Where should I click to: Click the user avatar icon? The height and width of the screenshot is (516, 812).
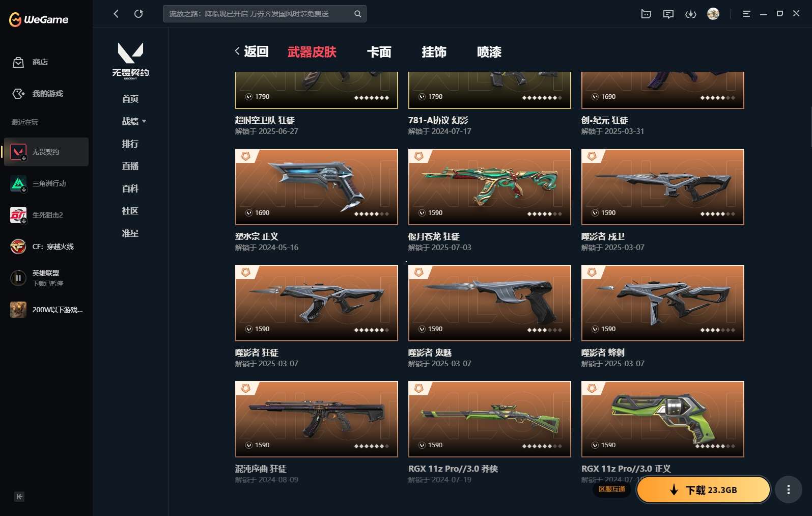pyautogui.click(x=713, y=14)
